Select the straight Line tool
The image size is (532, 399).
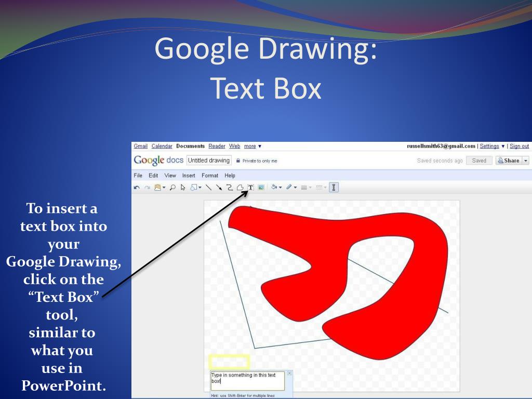coord(209,187)
